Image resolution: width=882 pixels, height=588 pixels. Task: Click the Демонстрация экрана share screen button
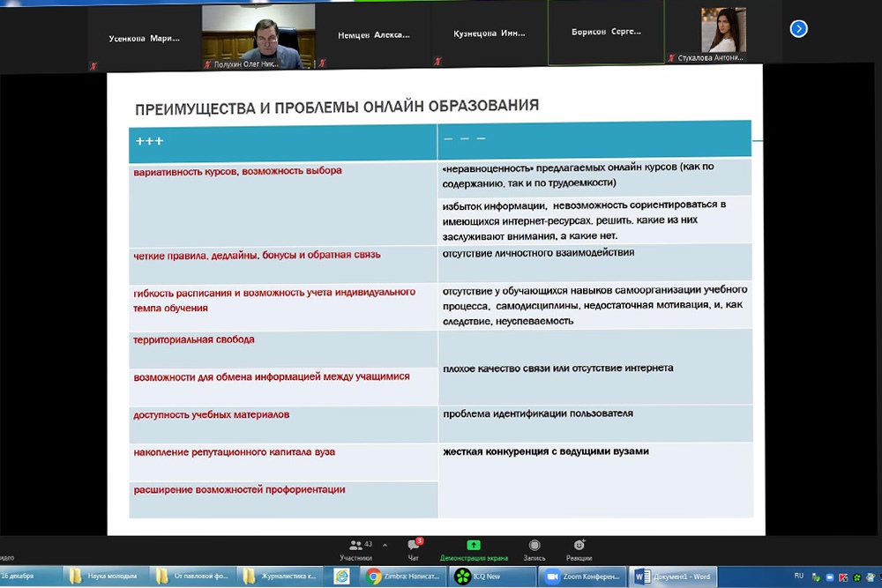pos(474,549)
